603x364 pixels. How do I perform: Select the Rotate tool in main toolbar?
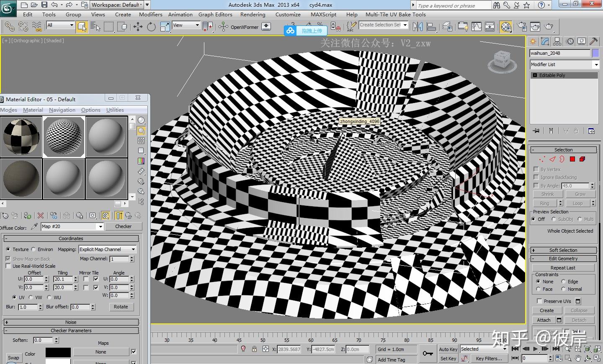(x=151, y=27)
